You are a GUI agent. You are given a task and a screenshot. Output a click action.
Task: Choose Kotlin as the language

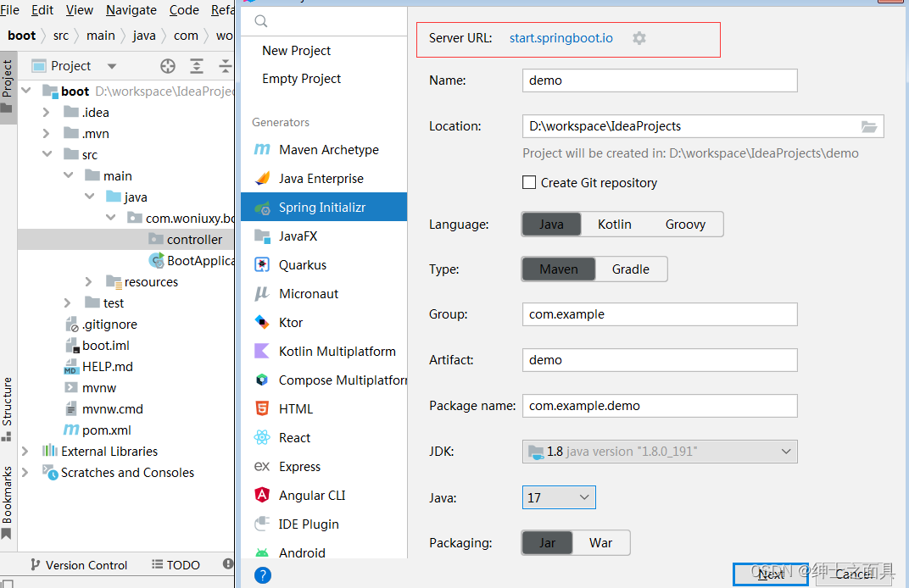coord(615,225)
